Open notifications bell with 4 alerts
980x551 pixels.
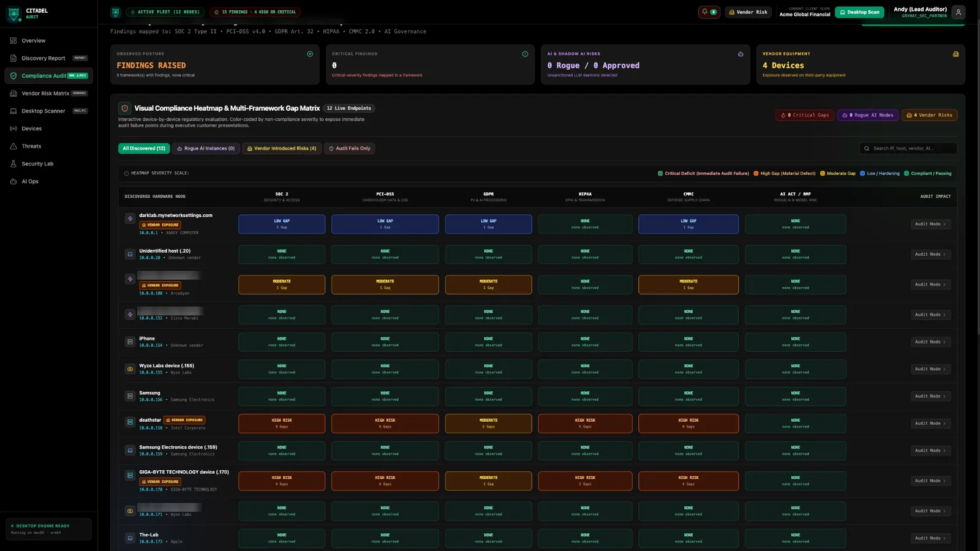[x=709, y=12]
